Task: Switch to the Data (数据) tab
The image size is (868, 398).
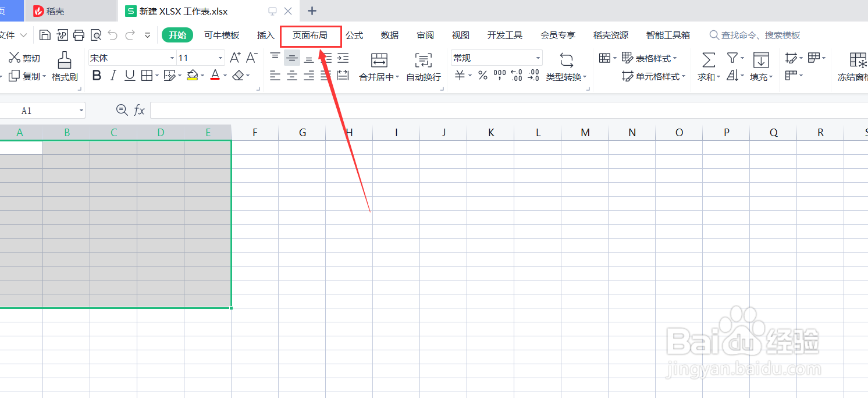Action: 390,35
